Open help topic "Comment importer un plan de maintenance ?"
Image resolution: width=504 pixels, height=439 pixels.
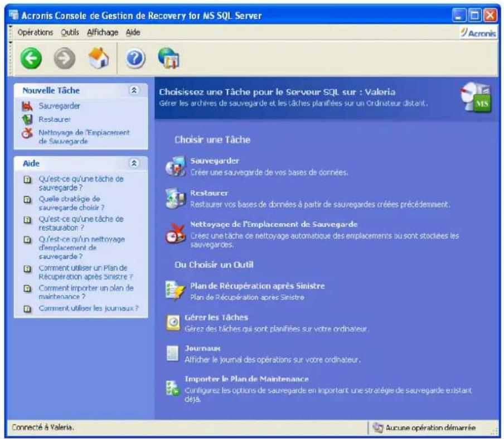86,292
